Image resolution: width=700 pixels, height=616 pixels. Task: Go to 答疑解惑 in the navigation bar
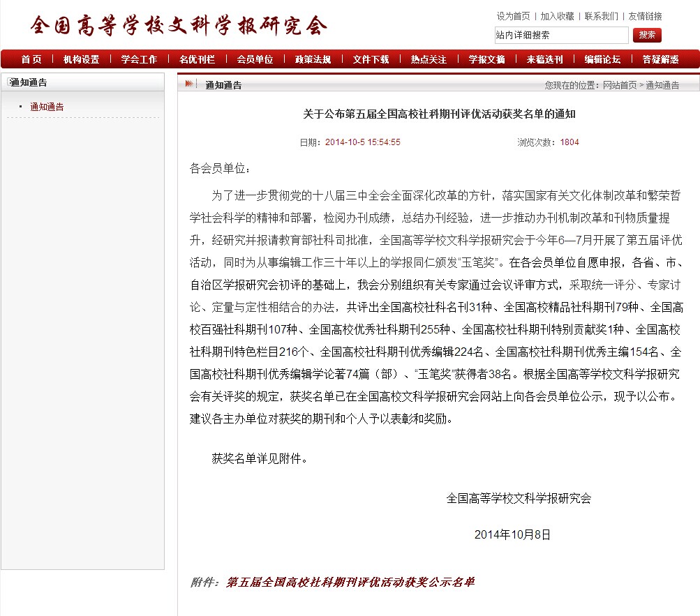coord(660,59)
